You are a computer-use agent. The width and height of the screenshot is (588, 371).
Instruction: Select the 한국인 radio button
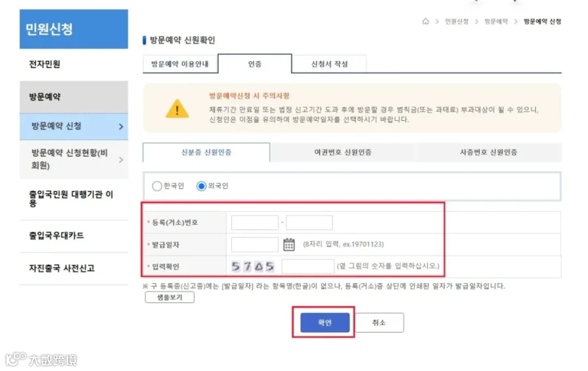coord(157,186)
